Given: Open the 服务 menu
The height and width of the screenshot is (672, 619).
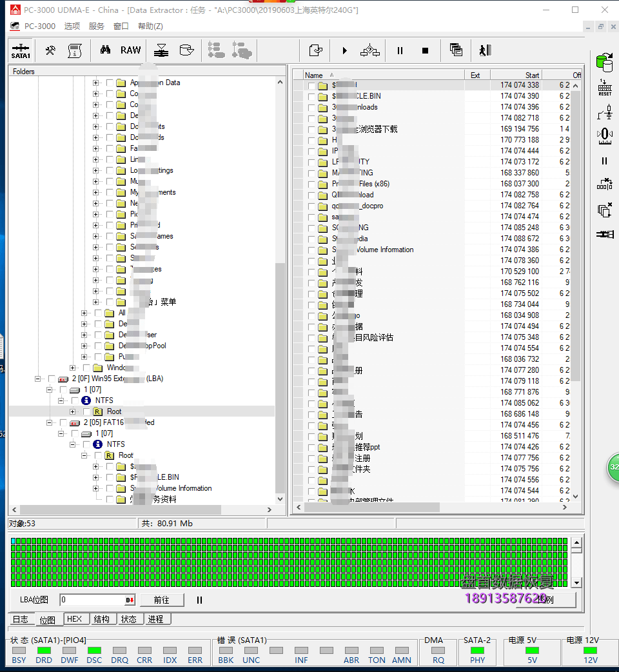Looking at the screenshot, I should tap(96, 26).
